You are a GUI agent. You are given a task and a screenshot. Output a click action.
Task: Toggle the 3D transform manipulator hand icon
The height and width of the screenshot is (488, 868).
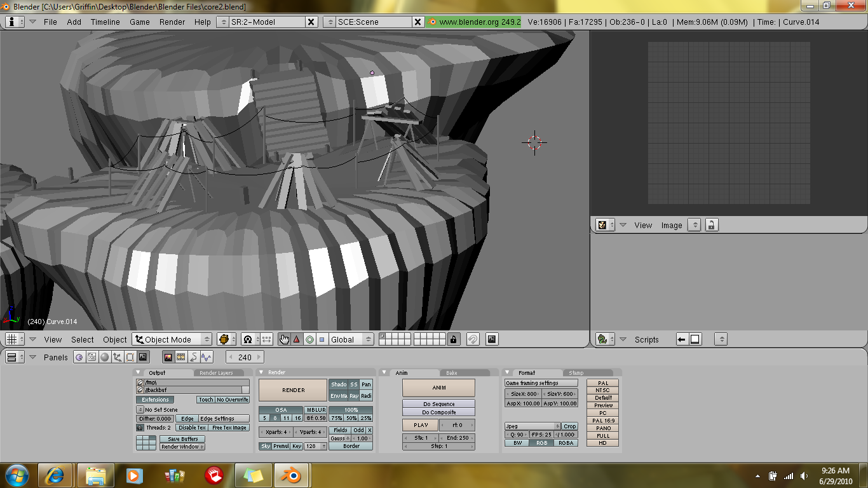[285, 339]
